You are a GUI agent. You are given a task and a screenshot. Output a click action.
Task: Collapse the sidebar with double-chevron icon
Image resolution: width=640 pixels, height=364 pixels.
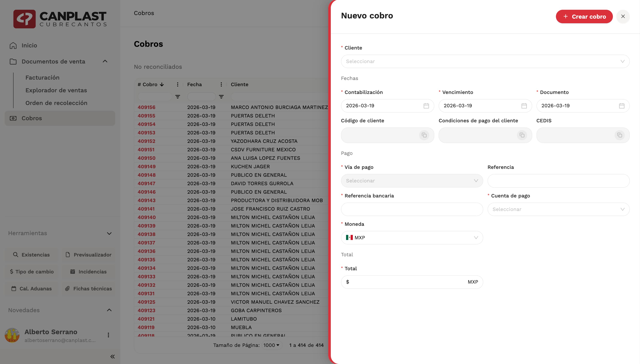[x=112, y=357]
